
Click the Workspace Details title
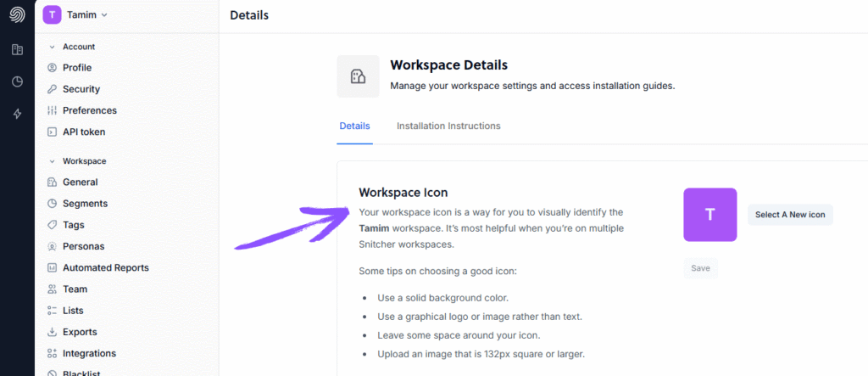click(449, 65)
